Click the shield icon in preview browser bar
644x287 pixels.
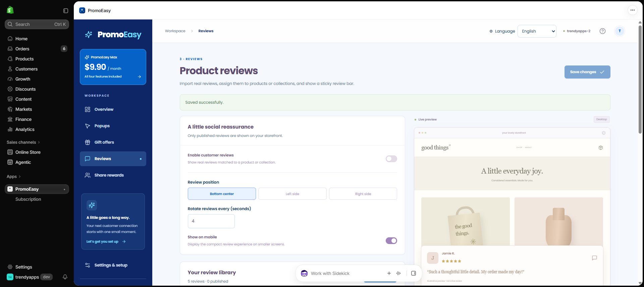tap(604, 133)
